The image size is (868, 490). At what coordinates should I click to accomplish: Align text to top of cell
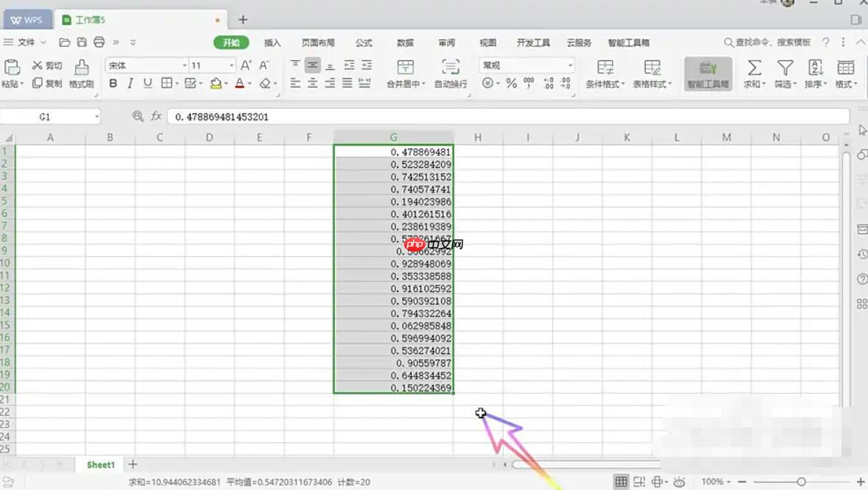tap(295, 65)
